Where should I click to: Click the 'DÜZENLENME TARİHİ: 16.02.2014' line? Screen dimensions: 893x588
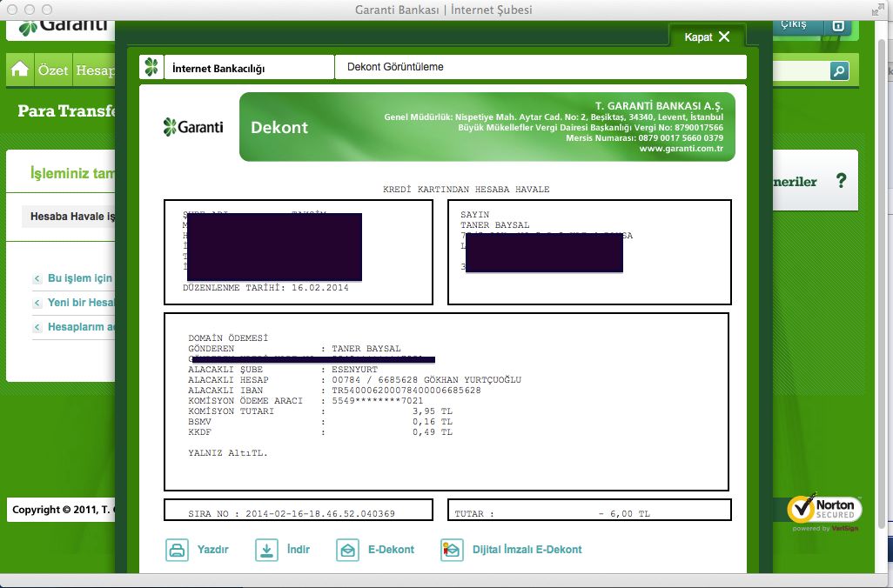(x=265, y=287)
